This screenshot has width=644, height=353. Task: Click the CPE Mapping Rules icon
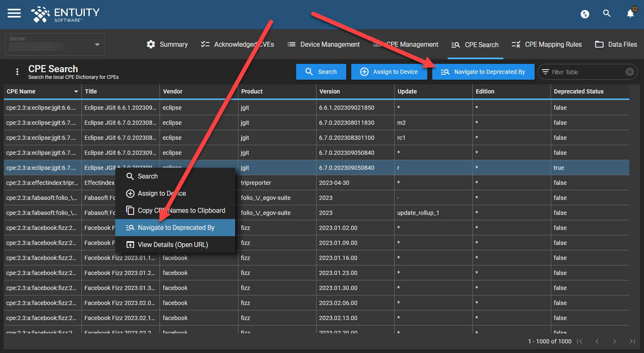(x=516, y=44)
